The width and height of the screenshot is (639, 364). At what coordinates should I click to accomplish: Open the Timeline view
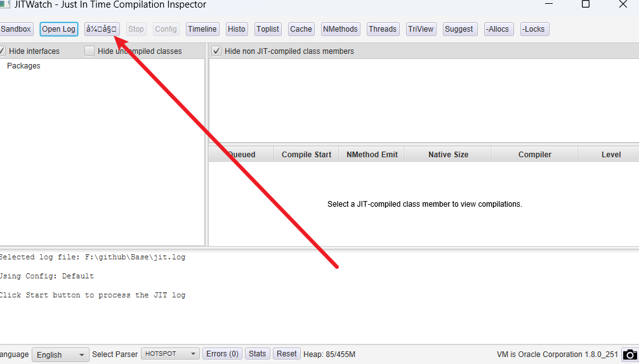tap(202, 29)
